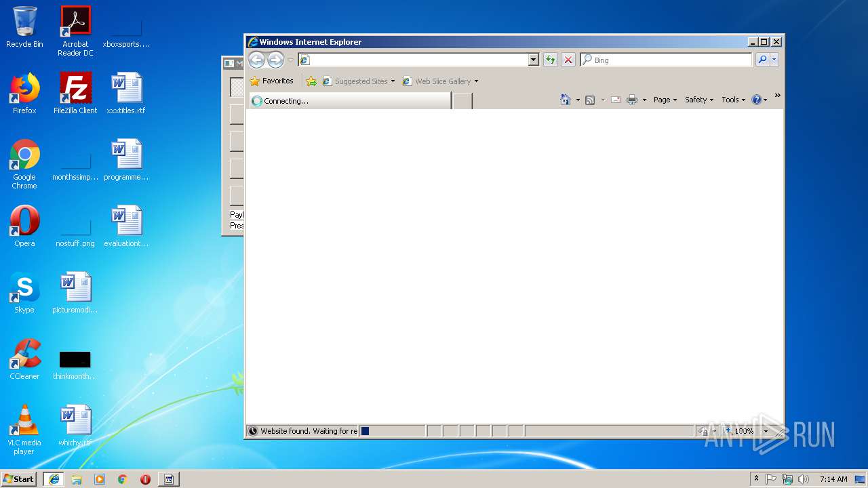Open Windows Explorer from the taskbar
Viewport: 868px width, 488px height.
pos(77,479)
